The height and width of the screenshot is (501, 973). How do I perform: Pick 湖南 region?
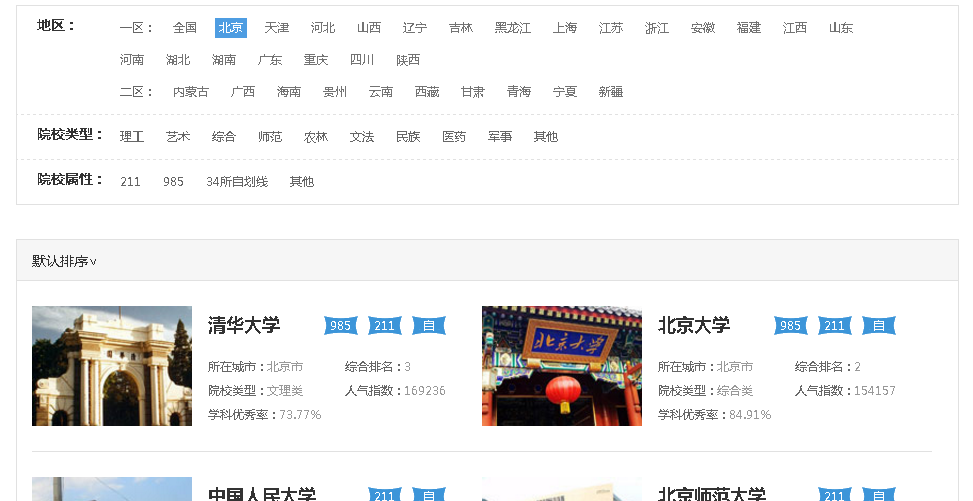[223, 60]
